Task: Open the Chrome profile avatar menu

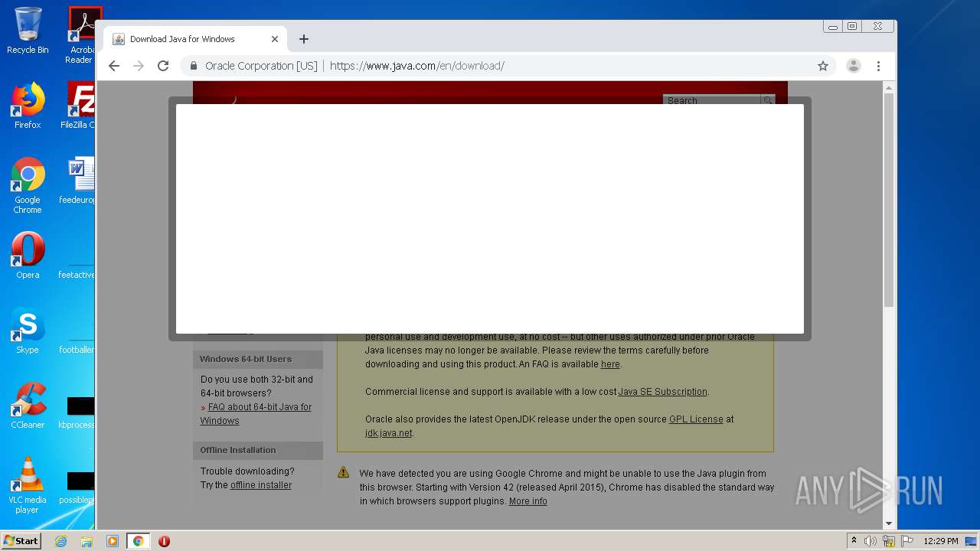Action: click(854, 66)
